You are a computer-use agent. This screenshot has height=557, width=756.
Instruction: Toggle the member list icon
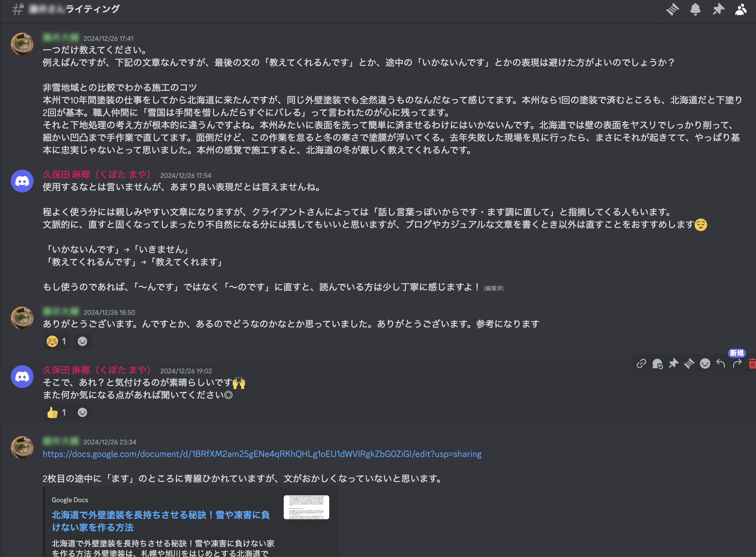[x=741, y=9]
